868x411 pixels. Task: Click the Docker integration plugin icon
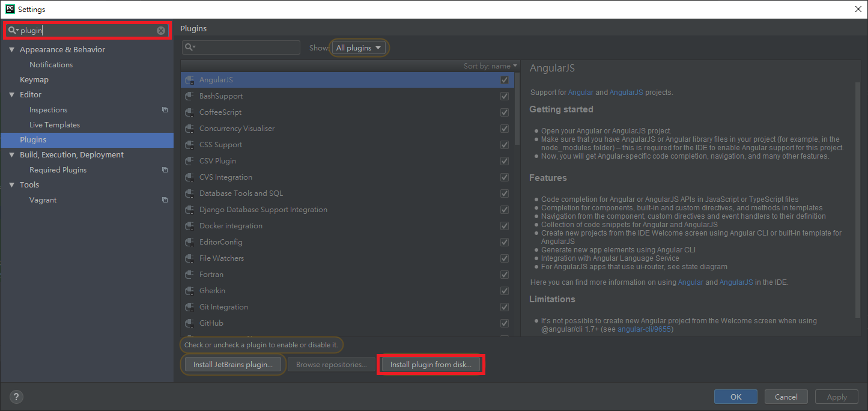tap(190, 226)
